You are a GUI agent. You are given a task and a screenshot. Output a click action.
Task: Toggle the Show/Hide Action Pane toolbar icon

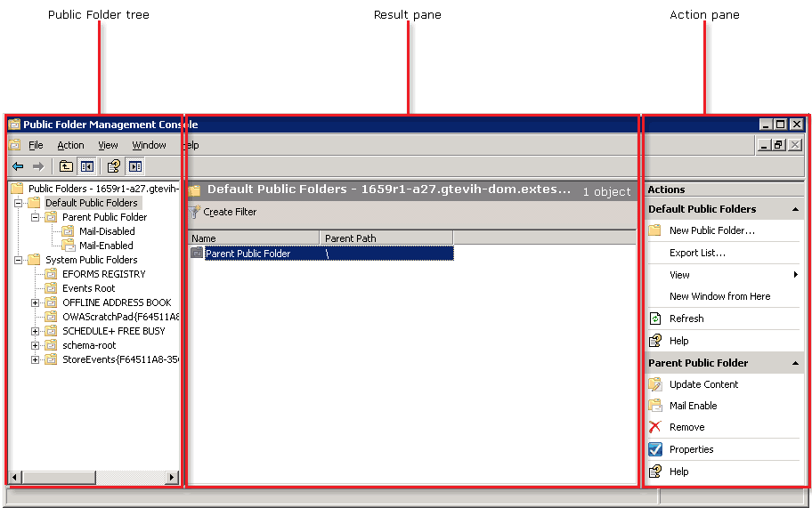[x=135, y=166]
